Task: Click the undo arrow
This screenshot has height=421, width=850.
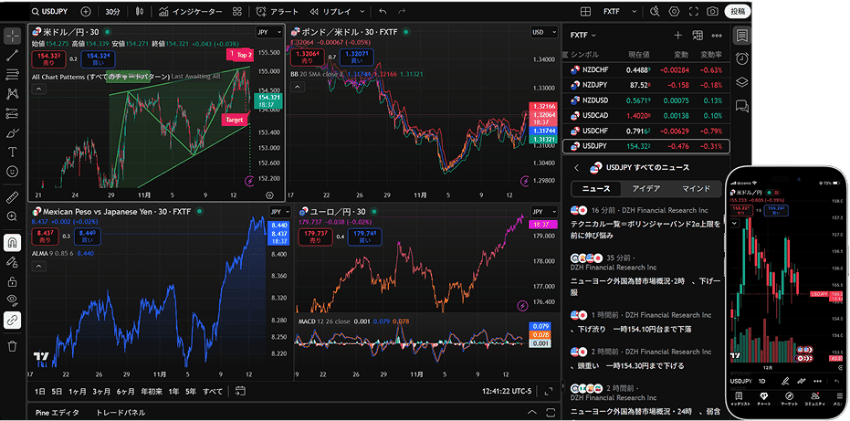Action: point(383,11)
